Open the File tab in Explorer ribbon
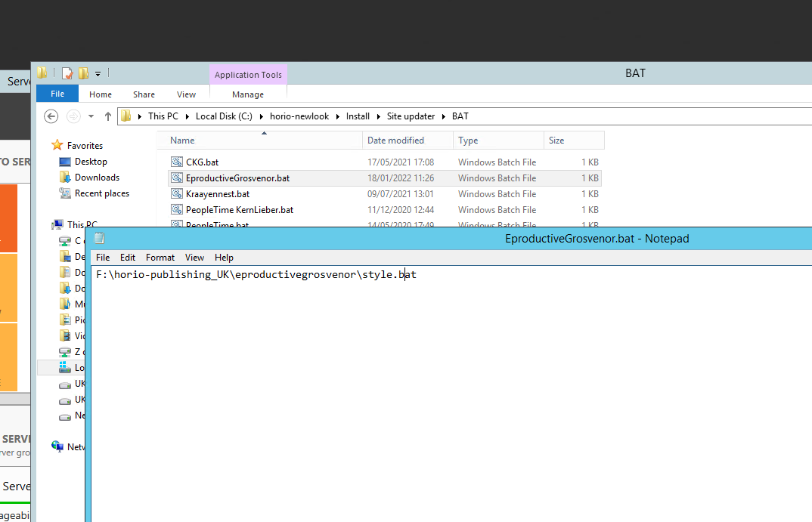Screen dimensions: 812x522 (x=57, y=94)
